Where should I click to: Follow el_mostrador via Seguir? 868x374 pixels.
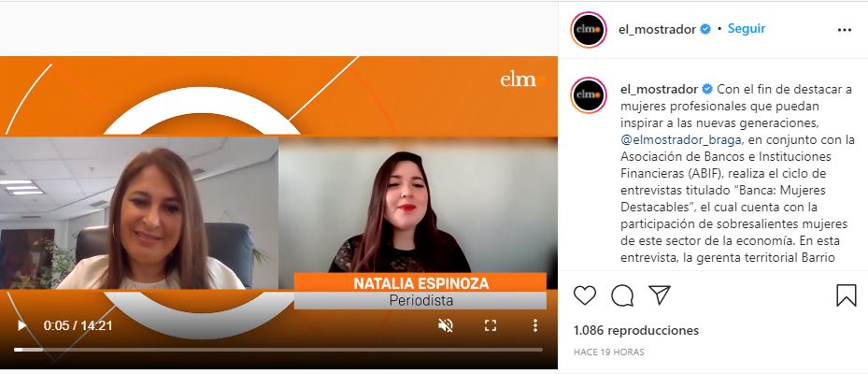click(x=747, y=29)
